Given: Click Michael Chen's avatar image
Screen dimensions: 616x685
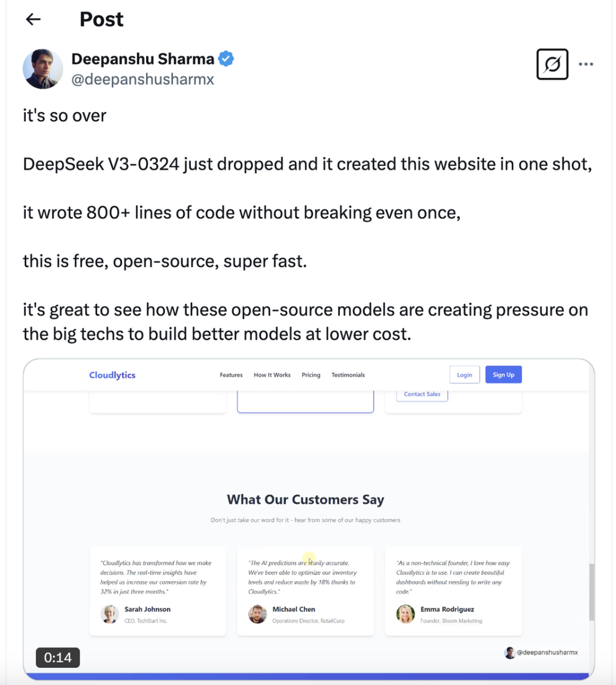Looking at the screenshot, I should point(257,614).
